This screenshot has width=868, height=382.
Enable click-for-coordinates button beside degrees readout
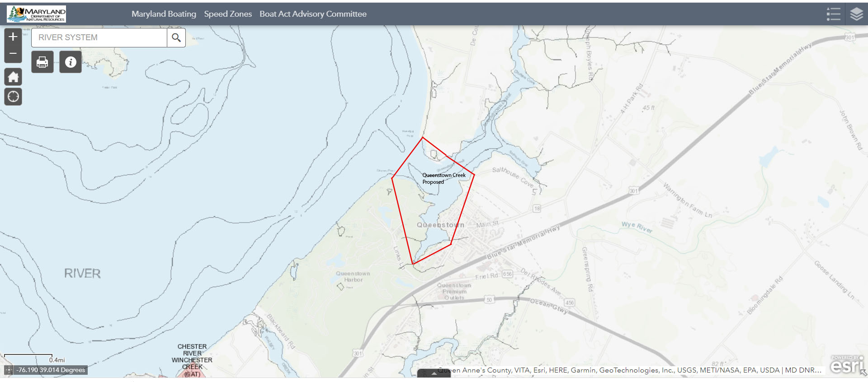pos(9,370)
